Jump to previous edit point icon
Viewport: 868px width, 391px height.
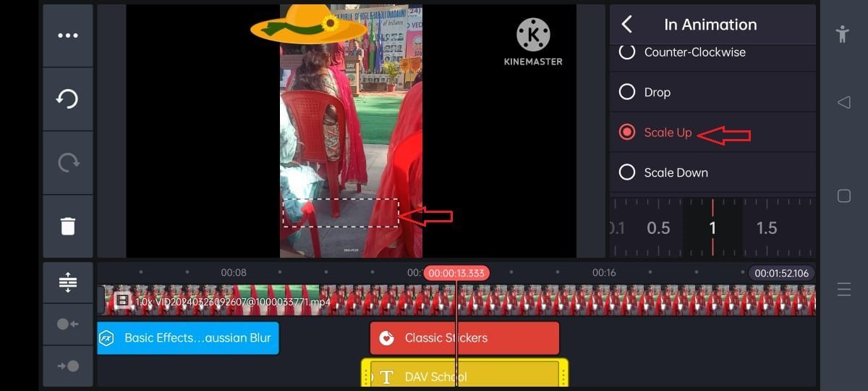tap(67, 324)
